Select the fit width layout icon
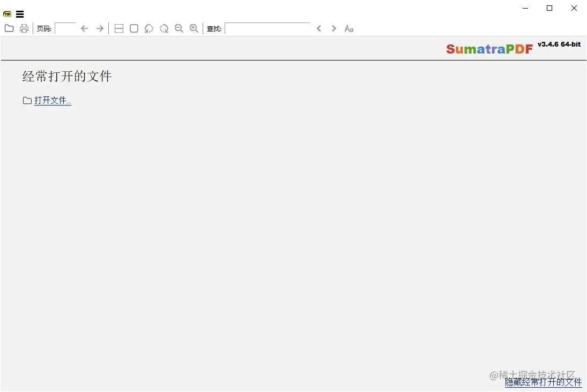 [x=118, y=28]
